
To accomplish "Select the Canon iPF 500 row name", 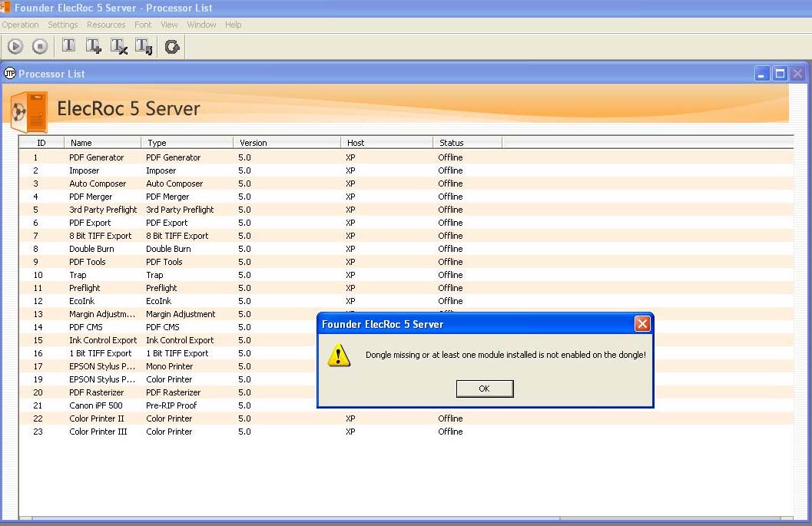I will click(x=96, y=405).
